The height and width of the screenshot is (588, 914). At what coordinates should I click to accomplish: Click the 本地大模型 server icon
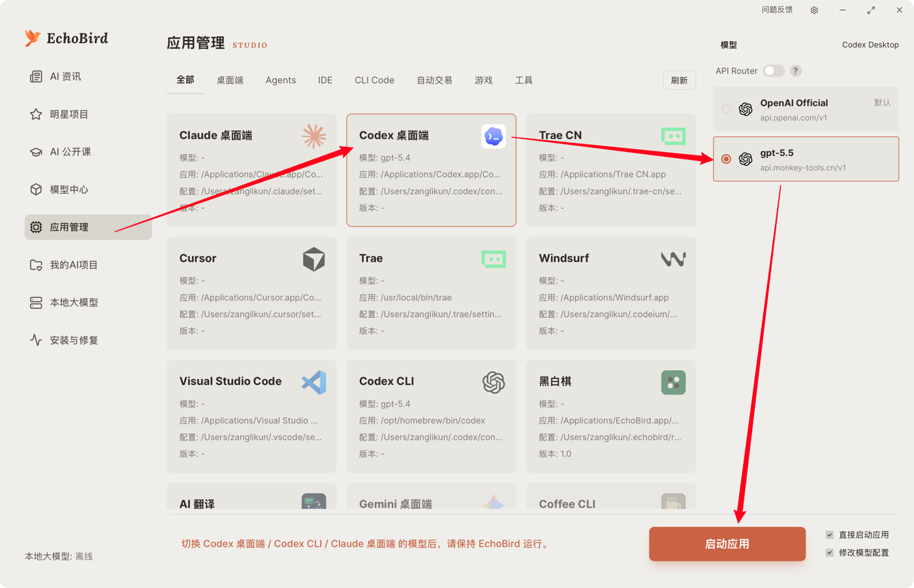point(36,303)
